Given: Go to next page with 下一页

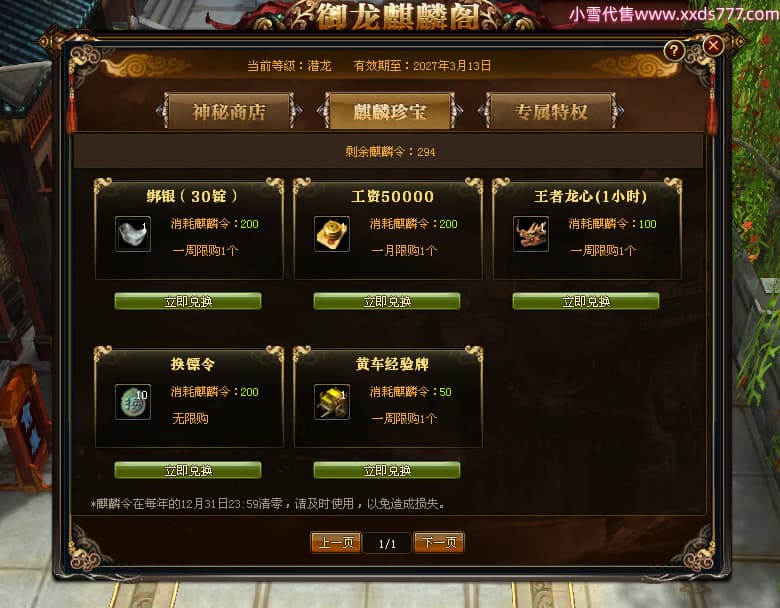Looking at the screenshot, I should [x=439, y=542].
